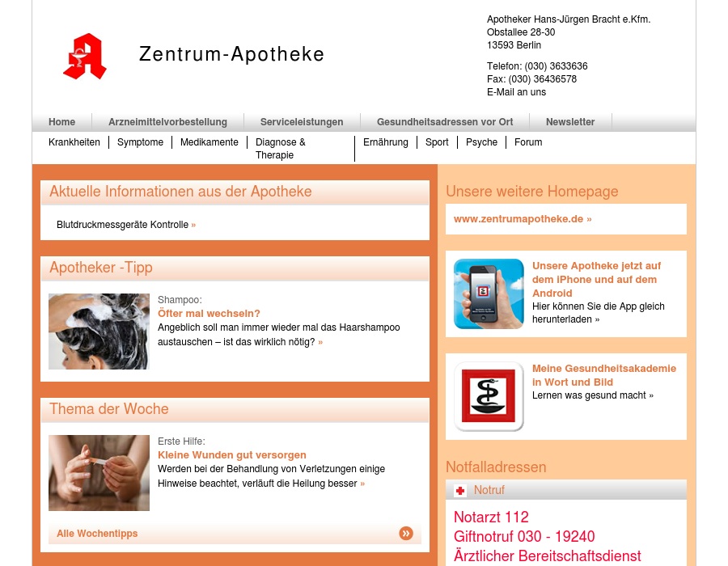Screen dimensions: 728x566
Task: Open the iPhone app image
Action: (x=489, y=294)
